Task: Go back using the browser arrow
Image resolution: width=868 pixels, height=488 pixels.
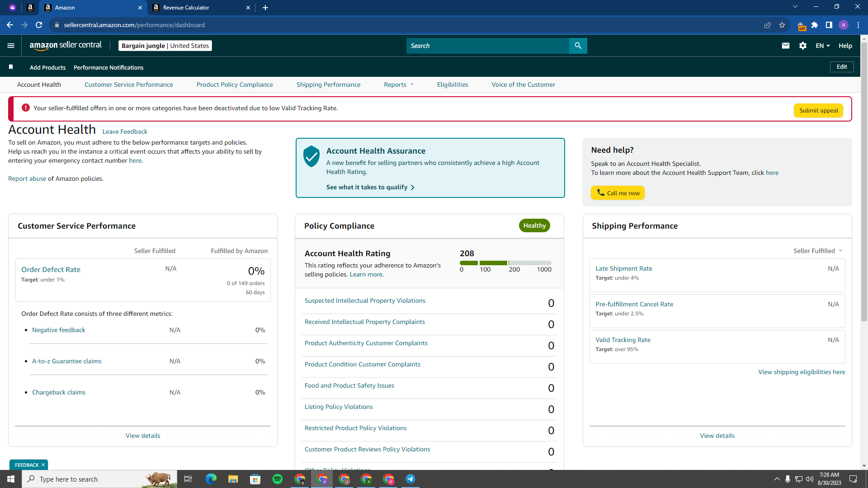Action: (x=10, y=25)
